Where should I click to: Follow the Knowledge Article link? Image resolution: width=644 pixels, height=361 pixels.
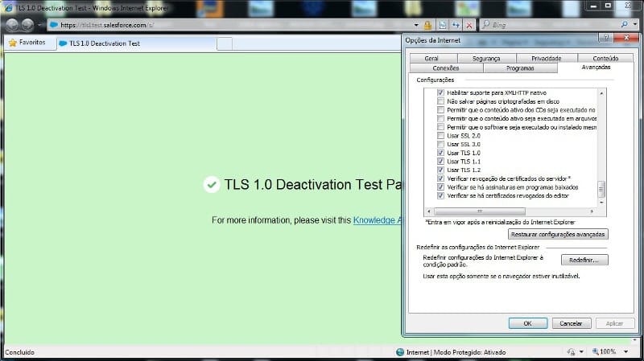point(377,220)
